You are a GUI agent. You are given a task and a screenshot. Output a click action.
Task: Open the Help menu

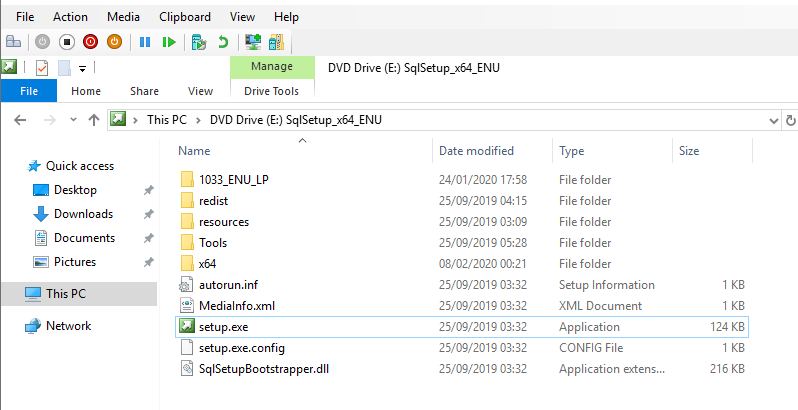click(x=286, y=17)
